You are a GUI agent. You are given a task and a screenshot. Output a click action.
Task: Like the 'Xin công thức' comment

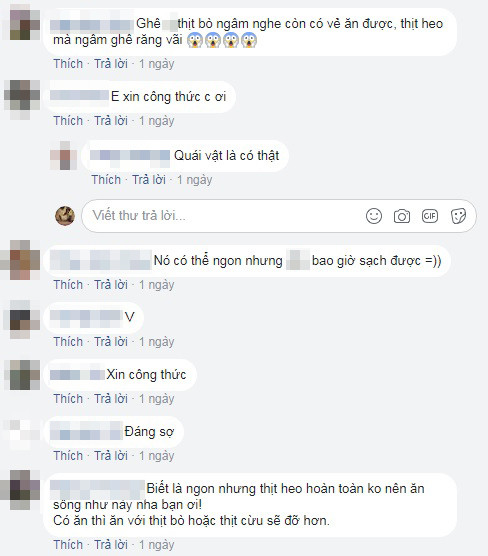click(68, 399)
